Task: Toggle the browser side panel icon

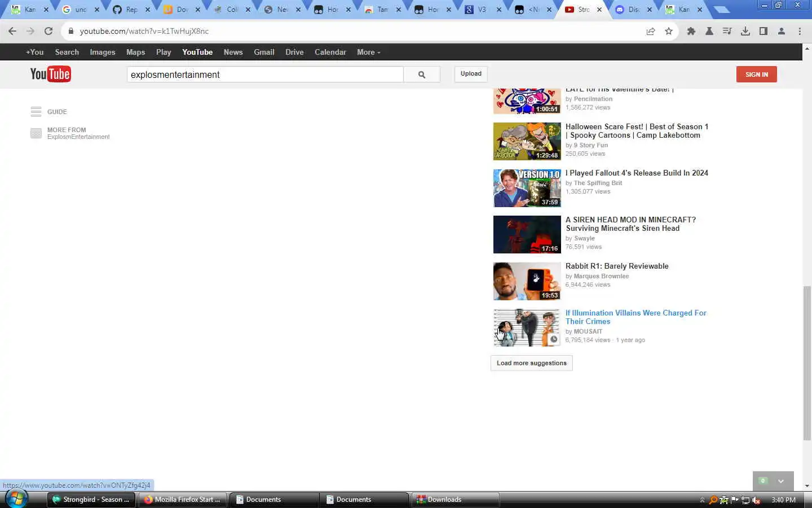Action: point(764,31)
